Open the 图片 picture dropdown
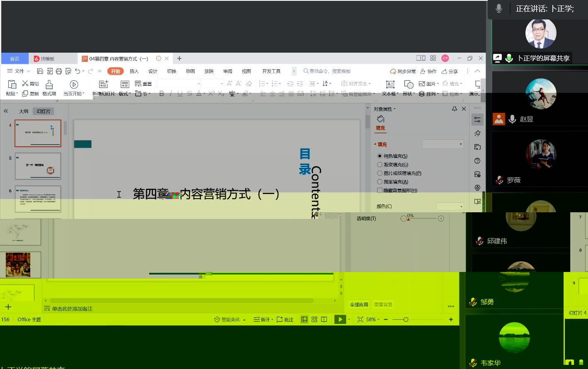The height and width of the screenshot is (369, 588). tap(429, 84)
